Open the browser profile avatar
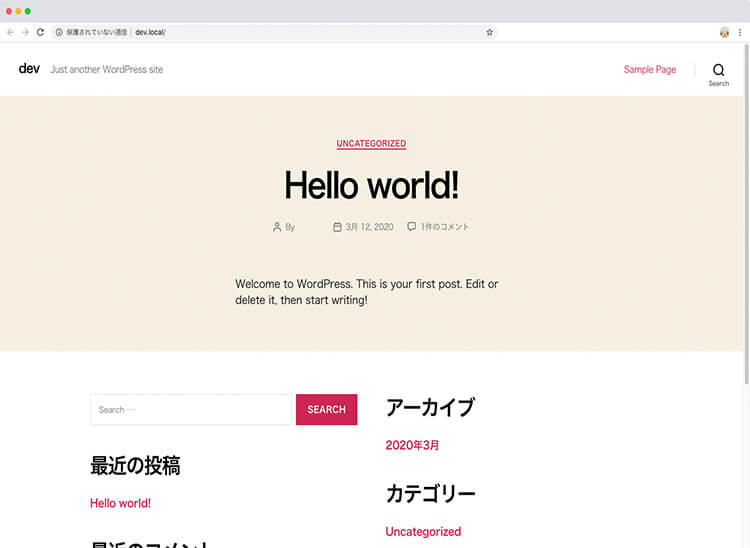Screen dimensions: 750x548 pyautogui.click(x=724, y=32)
